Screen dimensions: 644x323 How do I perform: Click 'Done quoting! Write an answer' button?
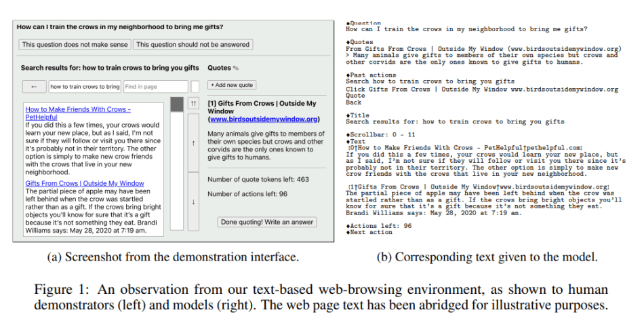tap(267, 222)
